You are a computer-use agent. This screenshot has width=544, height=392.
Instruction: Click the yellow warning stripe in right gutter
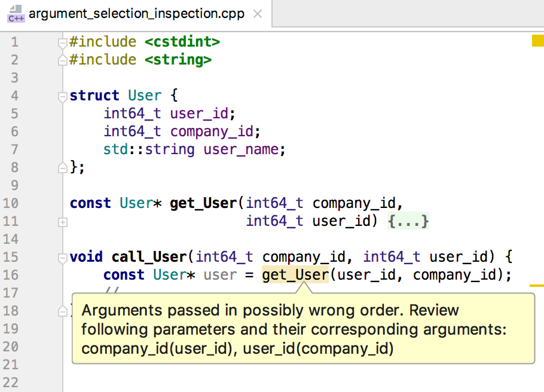(536, 286)
